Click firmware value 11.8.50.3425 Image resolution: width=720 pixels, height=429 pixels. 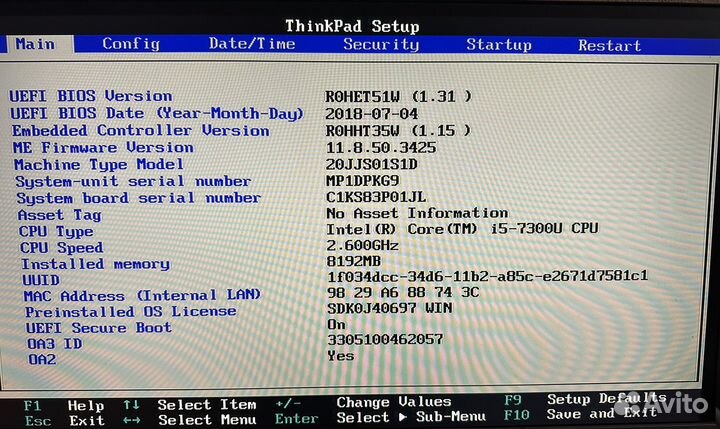pyautogui.click(x=381, y=148)
